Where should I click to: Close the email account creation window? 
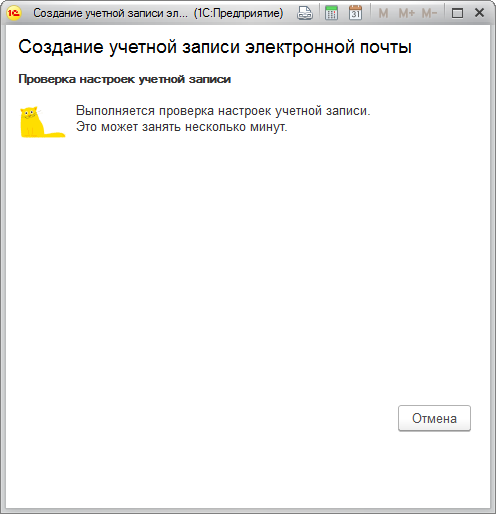click(x=479, y=13)
